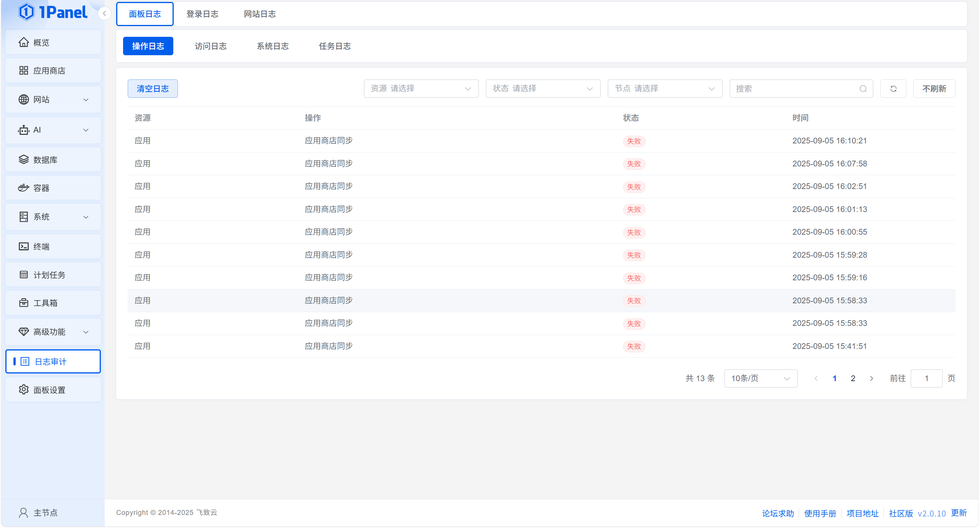The width and height of the screenshot is (980, 528).
Task: Click the v2.0.10 version link
Action: pyautogui.click(x=932, y=513)
